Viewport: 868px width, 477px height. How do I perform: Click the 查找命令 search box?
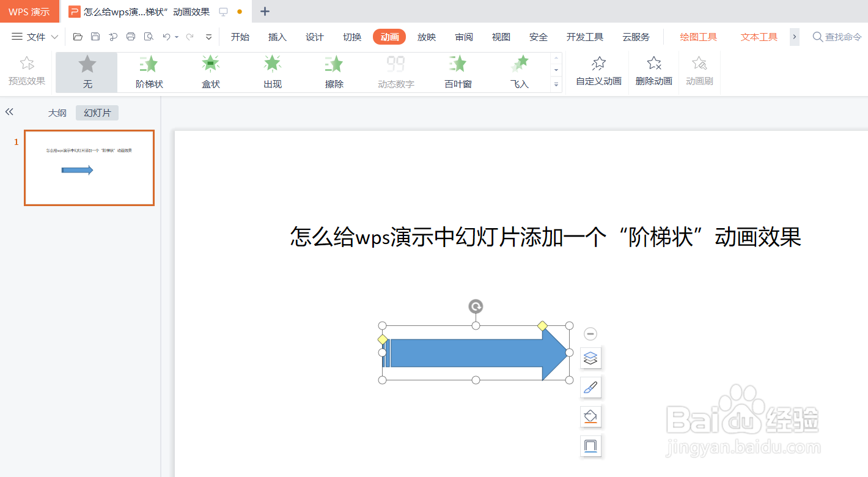click(837, 37)
